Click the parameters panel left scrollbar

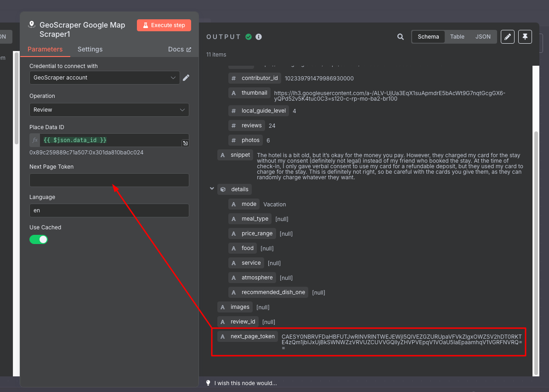click(17, 98)
